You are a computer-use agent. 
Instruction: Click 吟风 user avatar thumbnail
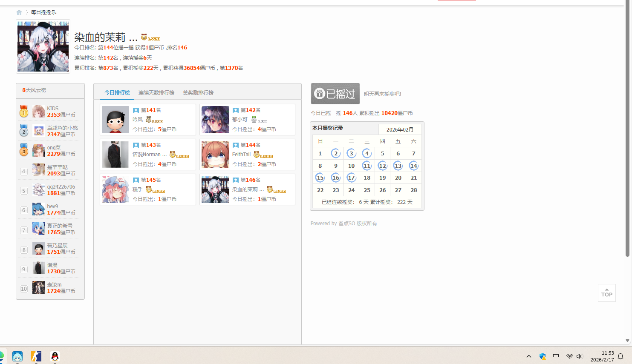coord(115,120)
